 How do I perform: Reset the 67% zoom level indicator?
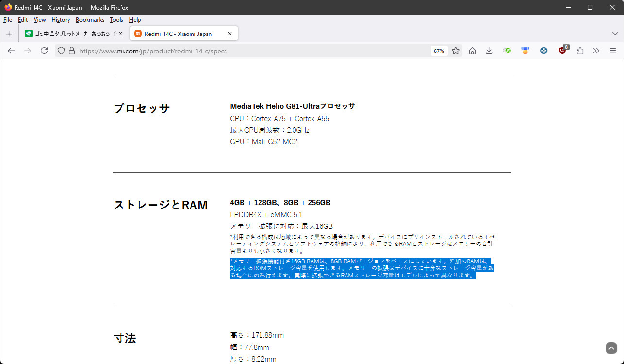pyautogui.click(x=439, y=51)
